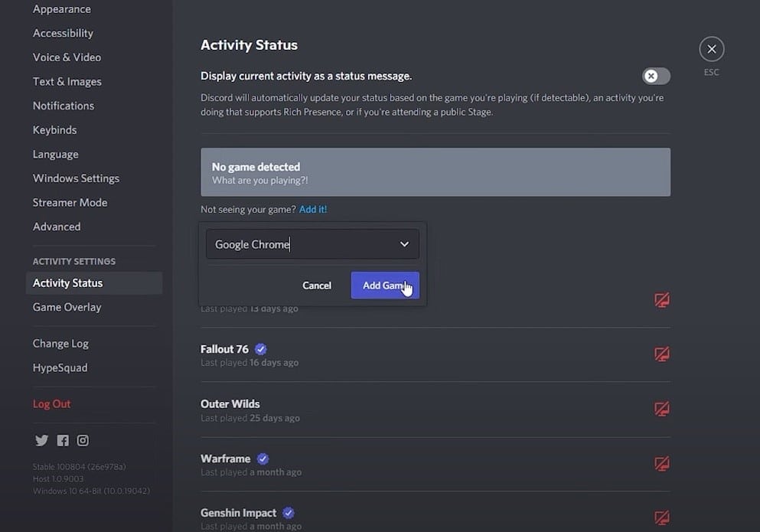Viewport: 760px width, 532px height.
Task: Toggle overlay for Warframe
Action: click(662, 464)
